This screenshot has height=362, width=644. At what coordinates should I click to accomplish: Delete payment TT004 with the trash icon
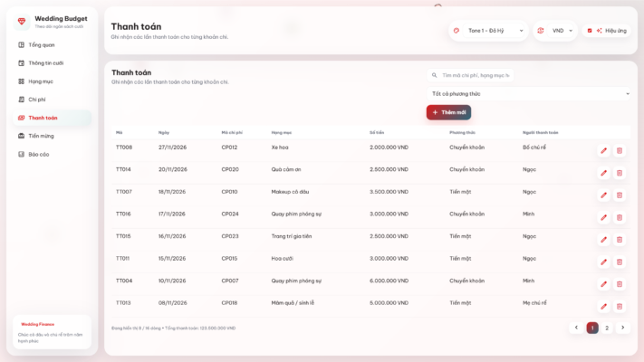coord(620,284)
